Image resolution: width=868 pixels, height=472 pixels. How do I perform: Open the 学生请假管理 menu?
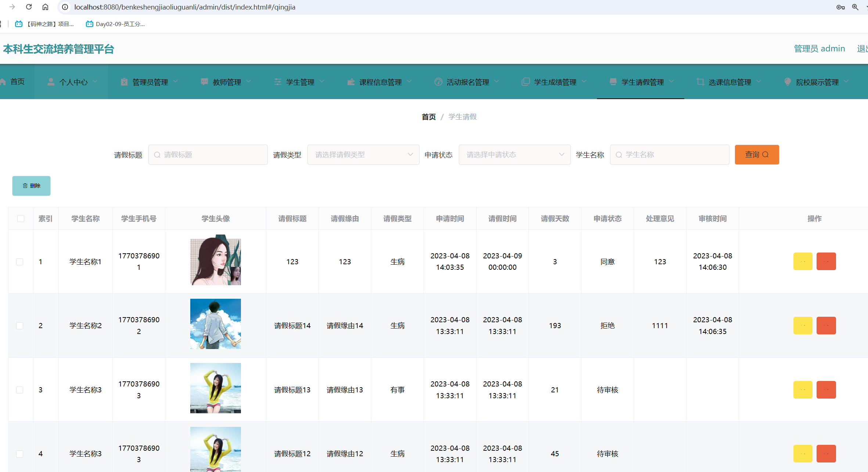[x=641, y=82]
